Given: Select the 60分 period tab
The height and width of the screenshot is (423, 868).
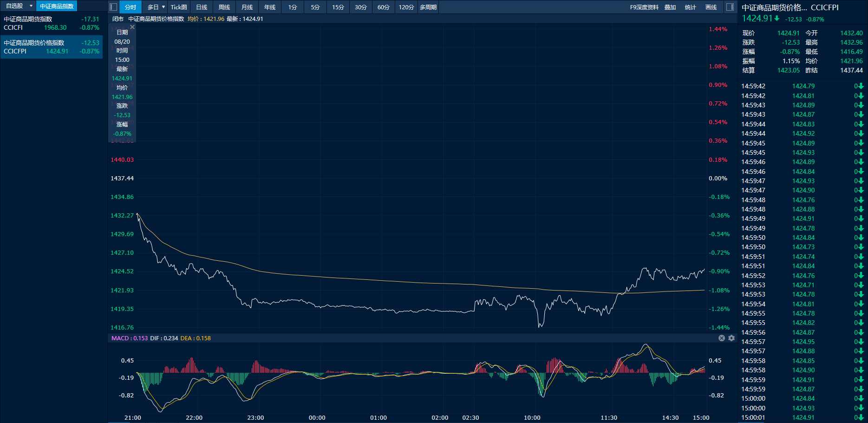Looking at the screenshot, I should click(384, 7).
